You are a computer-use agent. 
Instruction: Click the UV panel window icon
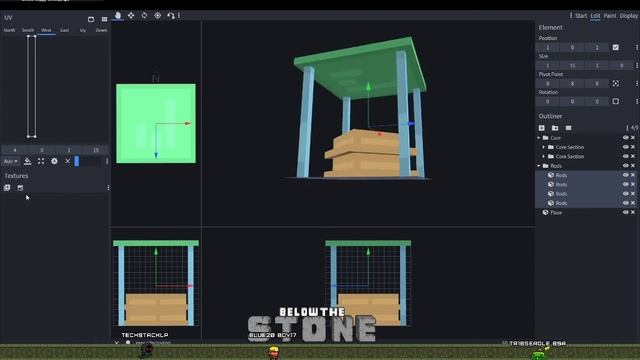coord(91,19)
